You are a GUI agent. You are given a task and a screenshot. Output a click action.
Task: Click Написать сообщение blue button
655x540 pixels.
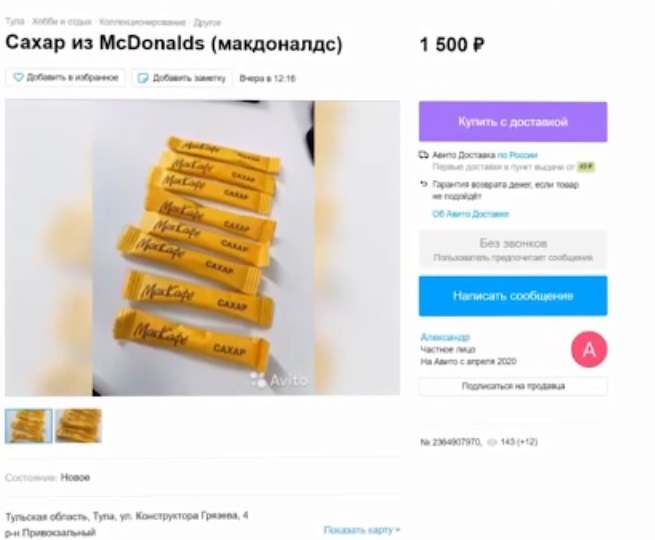513,296
